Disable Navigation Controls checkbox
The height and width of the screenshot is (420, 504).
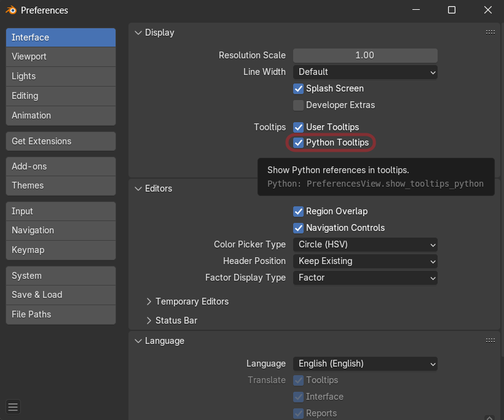[298, 228]
